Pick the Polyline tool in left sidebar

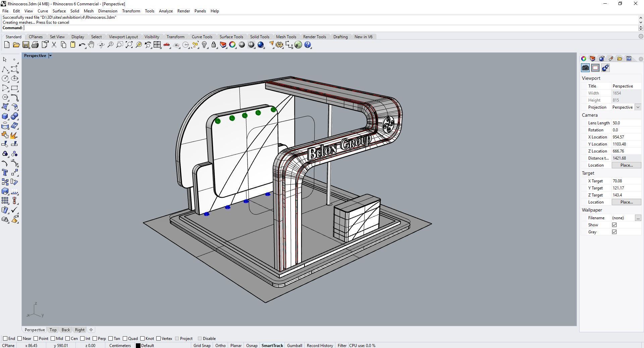coord(5,69)
